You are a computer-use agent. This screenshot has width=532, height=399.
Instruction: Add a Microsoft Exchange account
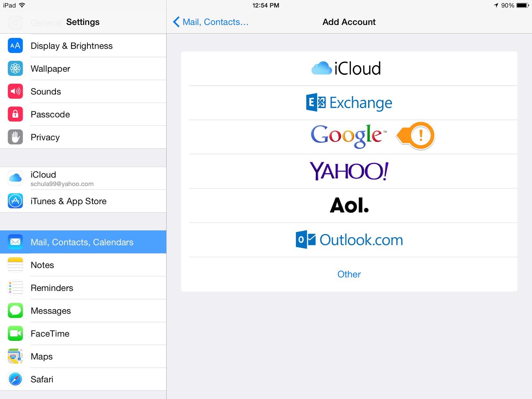pyautogui.click(x=349, y=103)
